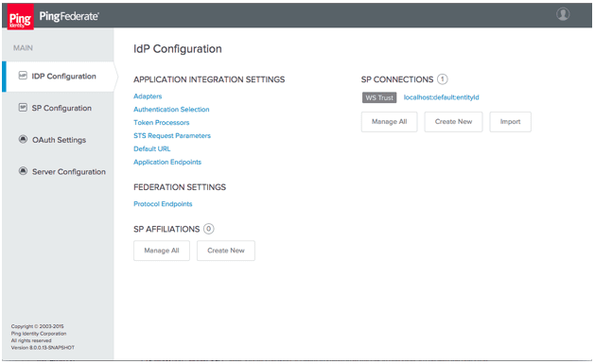
Task: Click Create New under SP Affiliations
Action: 226,251
